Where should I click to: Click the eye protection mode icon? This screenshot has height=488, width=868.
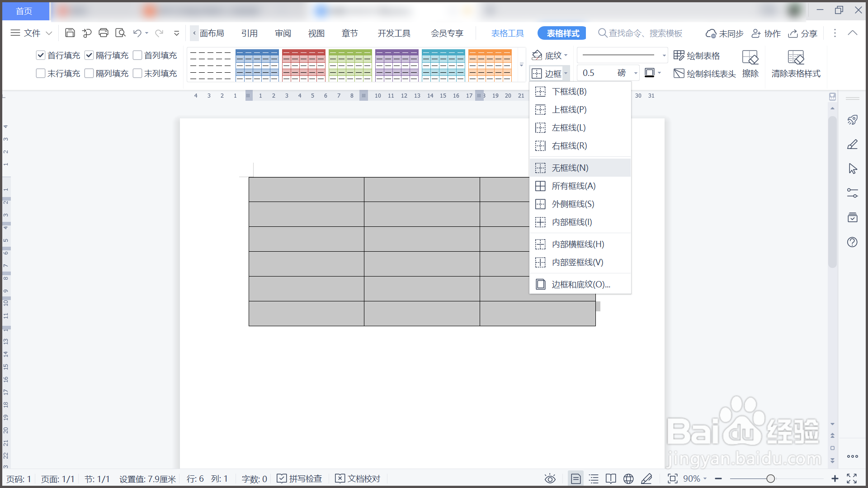point(550,479)
